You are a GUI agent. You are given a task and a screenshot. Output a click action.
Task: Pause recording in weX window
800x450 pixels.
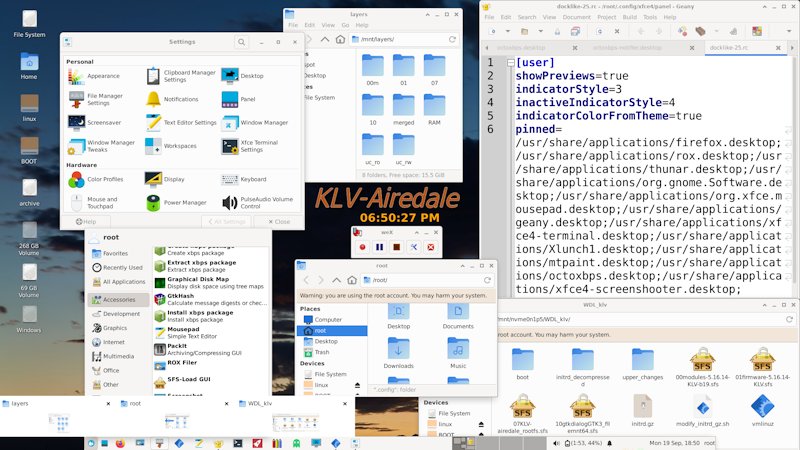pyautogui.click(x=380, y=247)
